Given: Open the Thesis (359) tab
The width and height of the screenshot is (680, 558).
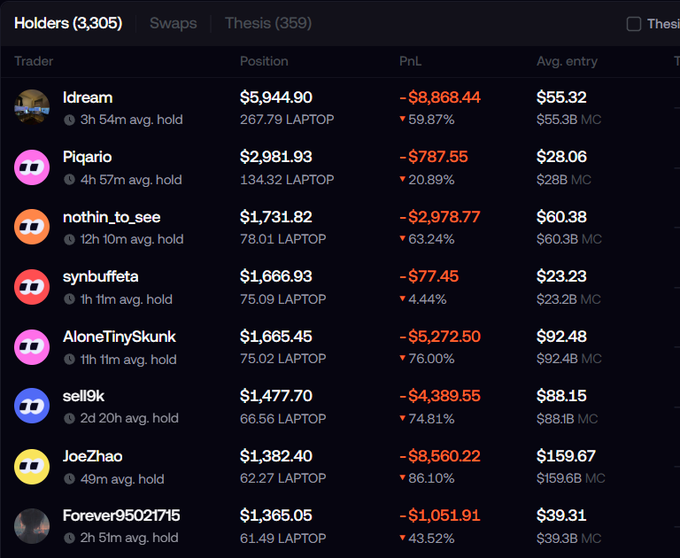Looking at the screenshot, I should click(268, 23).
